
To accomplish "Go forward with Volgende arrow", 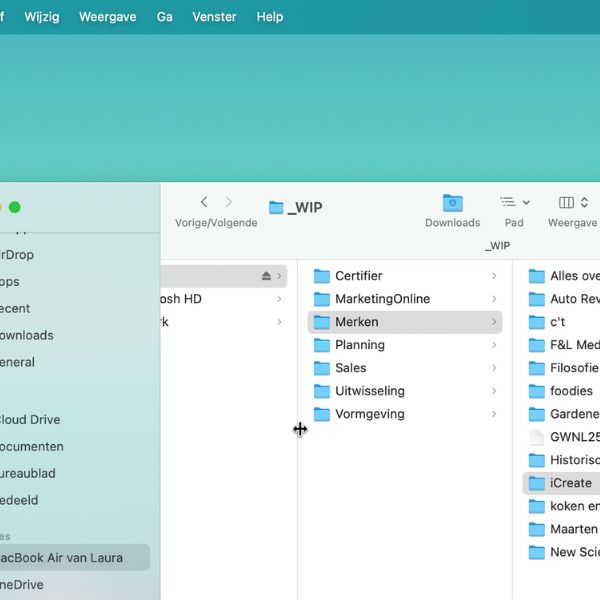I will [229, 202].
